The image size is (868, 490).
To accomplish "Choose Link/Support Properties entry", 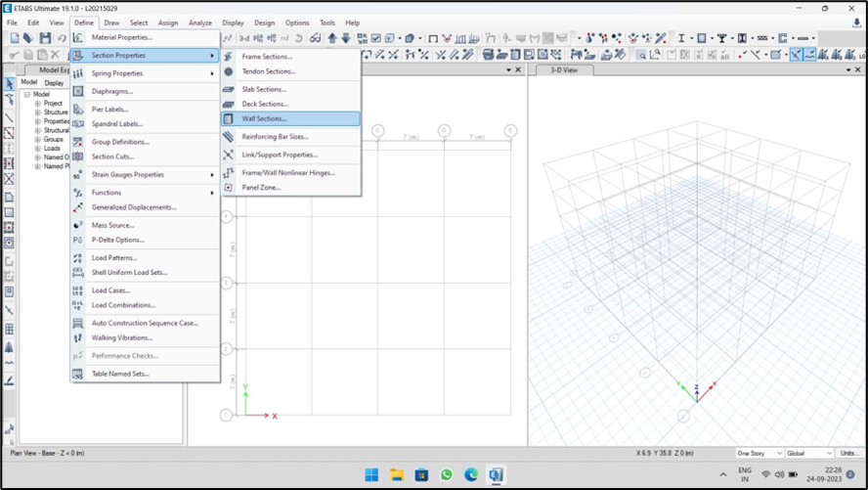I will click(x=290, y=156).
